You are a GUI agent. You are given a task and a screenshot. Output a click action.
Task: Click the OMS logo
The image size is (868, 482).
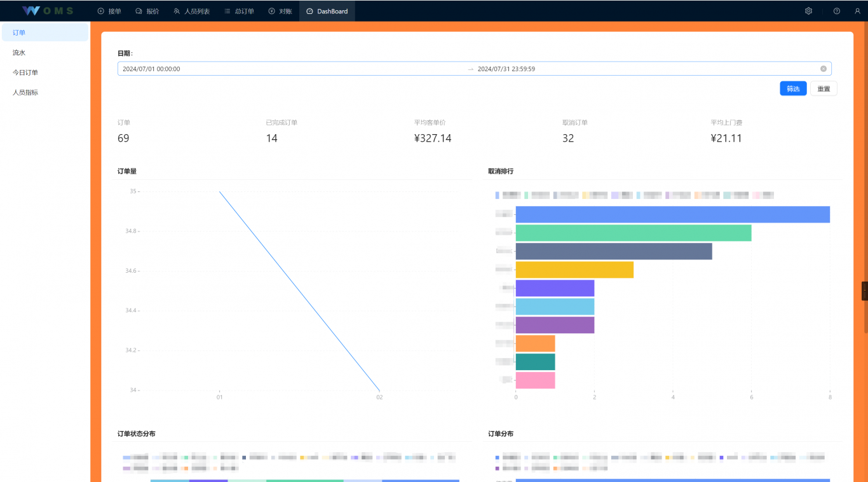(48, 11)
